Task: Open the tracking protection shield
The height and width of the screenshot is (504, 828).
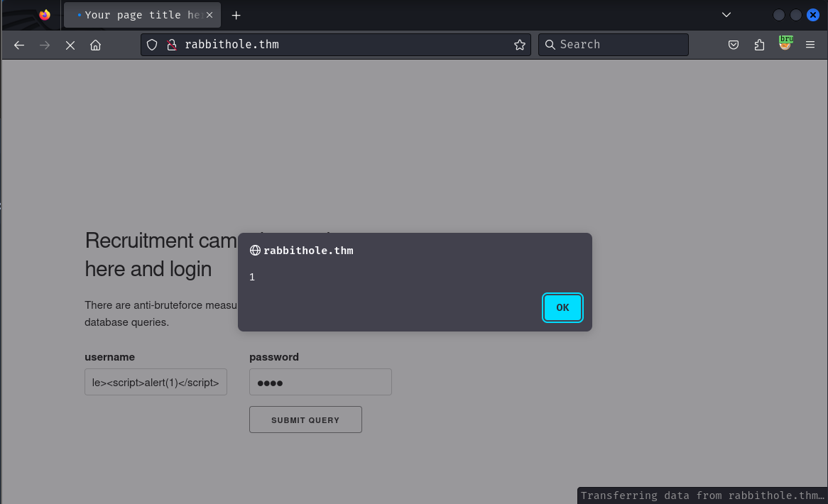Action: (x=152, y=45)
